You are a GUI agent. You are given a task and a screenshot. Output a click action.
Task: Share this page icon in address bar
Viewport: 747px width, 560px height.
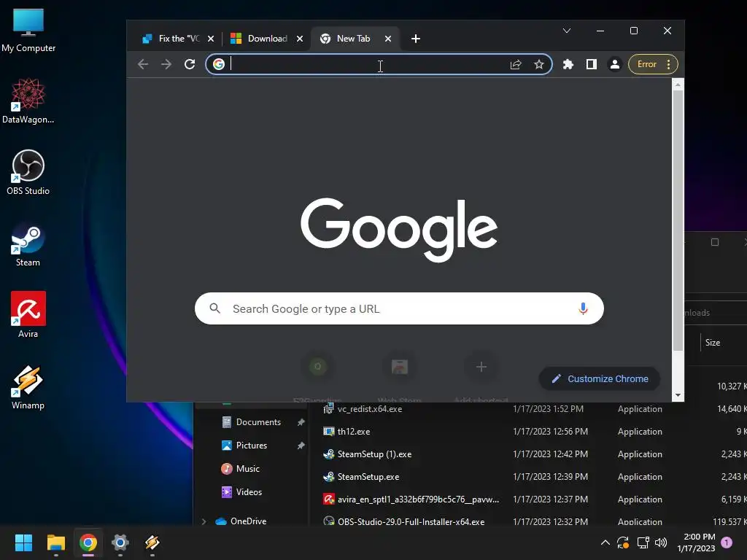coord(516,64)
